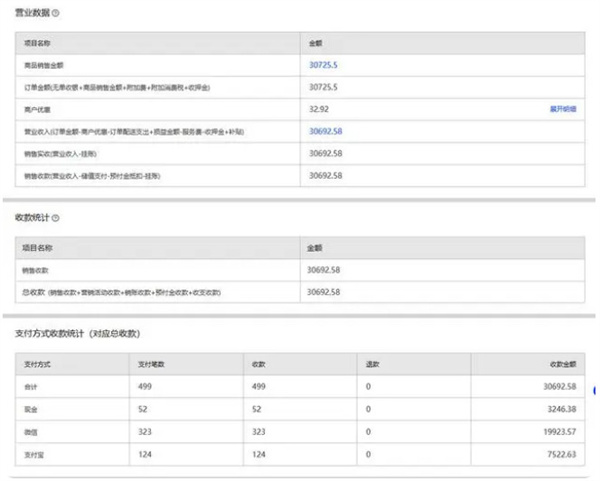Click the 32.92 商户优惠 amount
Image resolution: width=600 pixels, height=481 pixels.
[320, 109]
